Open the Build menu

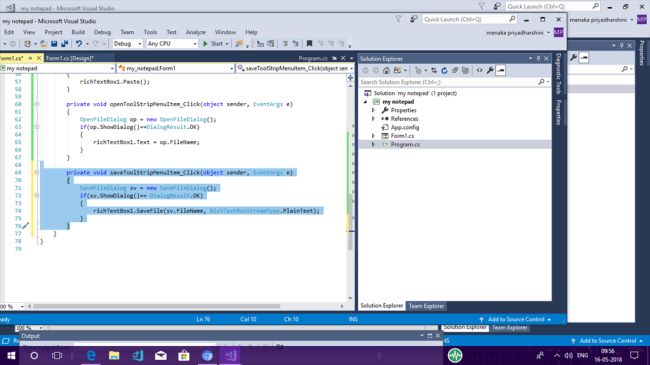pos(78,32)
